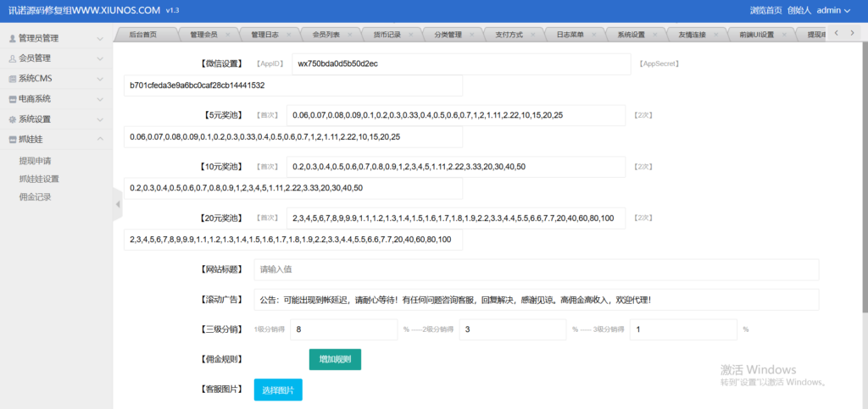Click the 管理员管理 person icon in sidebar
Image resolution: width=868 pixels, height=409 pixels.
click(12, 38)
